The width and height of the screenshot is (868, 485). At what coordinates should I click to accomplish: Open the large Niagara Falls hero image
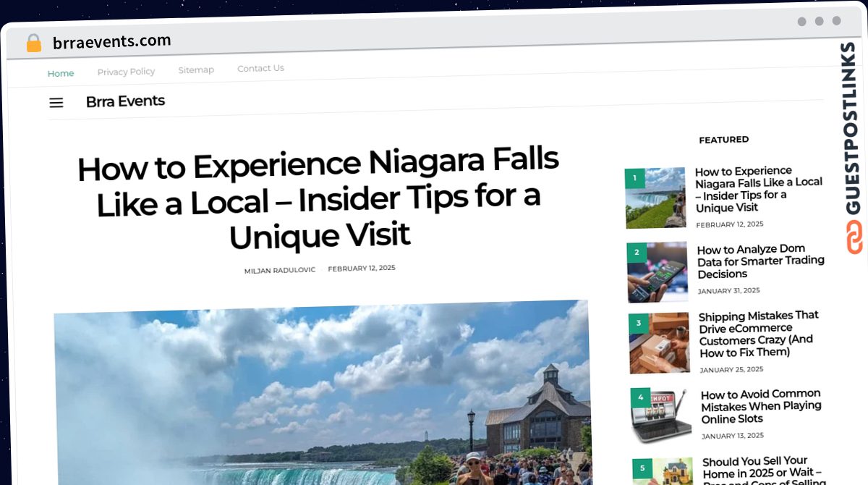[x=323, y=392]
